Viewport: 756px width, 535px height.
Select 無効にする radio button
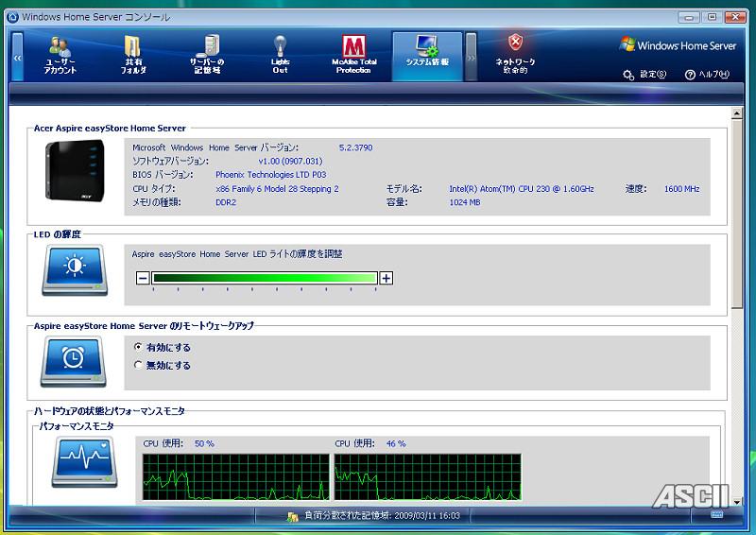click(x=139, y=365)
